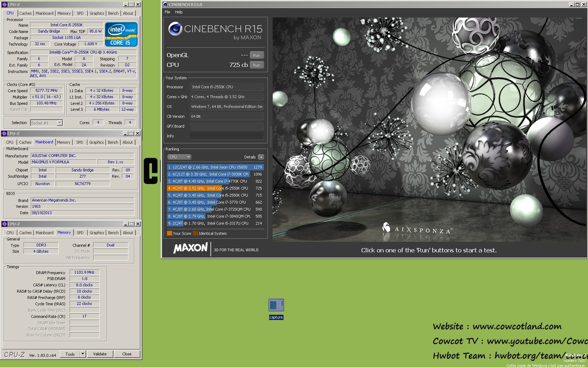This screenshot has width=588, height=368.
Task: Click Cinebench title bar app icon
Action: click(166, 5)
